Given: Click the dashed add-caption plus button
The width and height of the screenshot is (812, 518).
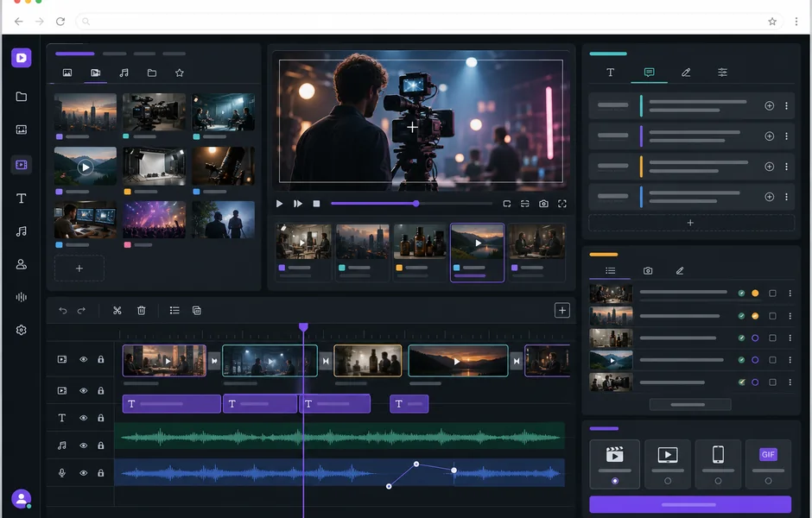Looking at the screenshot, I should pos(691,223).
